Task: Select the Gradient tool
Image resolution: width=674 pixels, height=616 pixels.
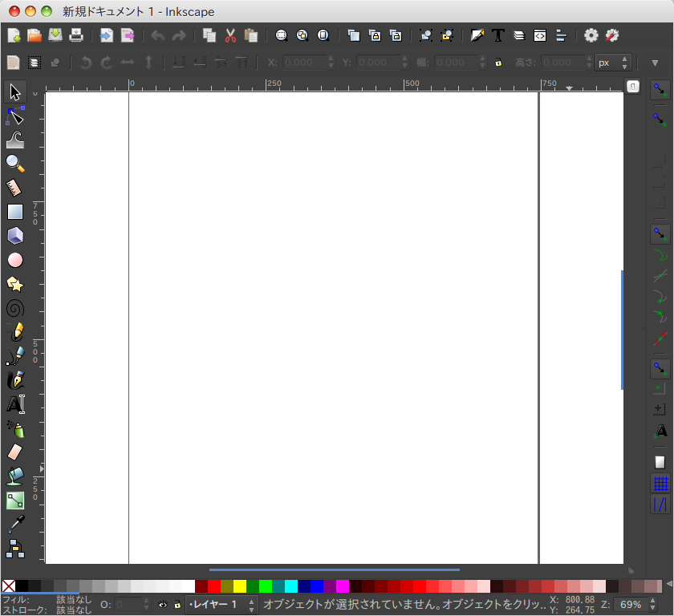Action: coord(15,500)
